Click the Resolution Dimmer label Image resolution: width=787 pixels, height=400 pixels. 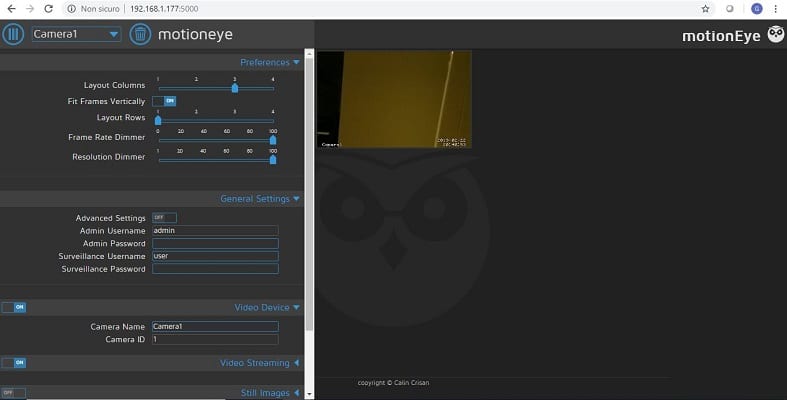click(x=108, y=157)
